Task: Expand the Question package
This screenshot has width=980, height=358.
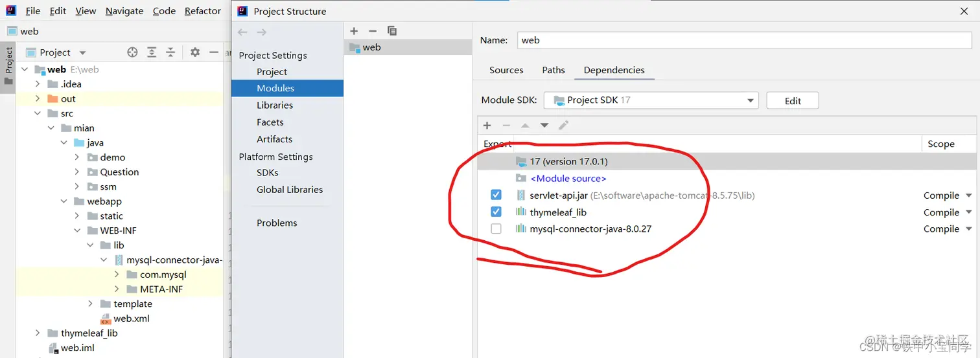Action: pyautogui.click(x=77, y=172)
